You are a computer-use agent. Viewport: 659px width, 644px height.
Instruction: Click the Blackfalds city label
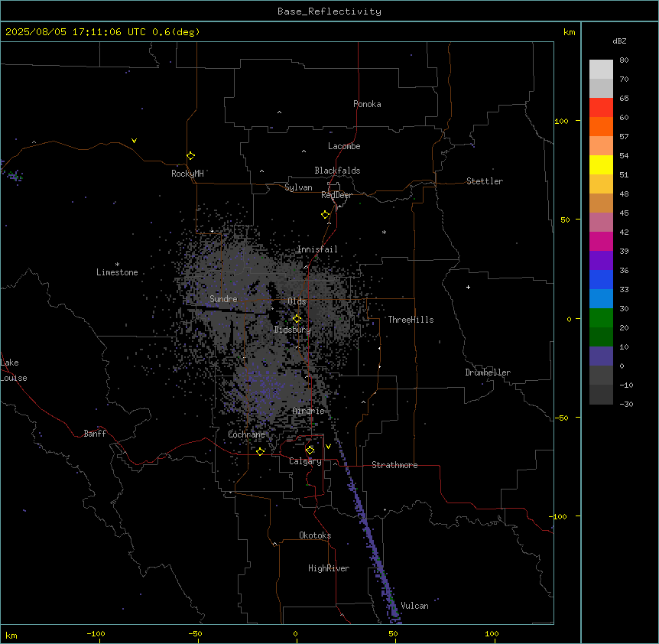[x=337, y=171]
